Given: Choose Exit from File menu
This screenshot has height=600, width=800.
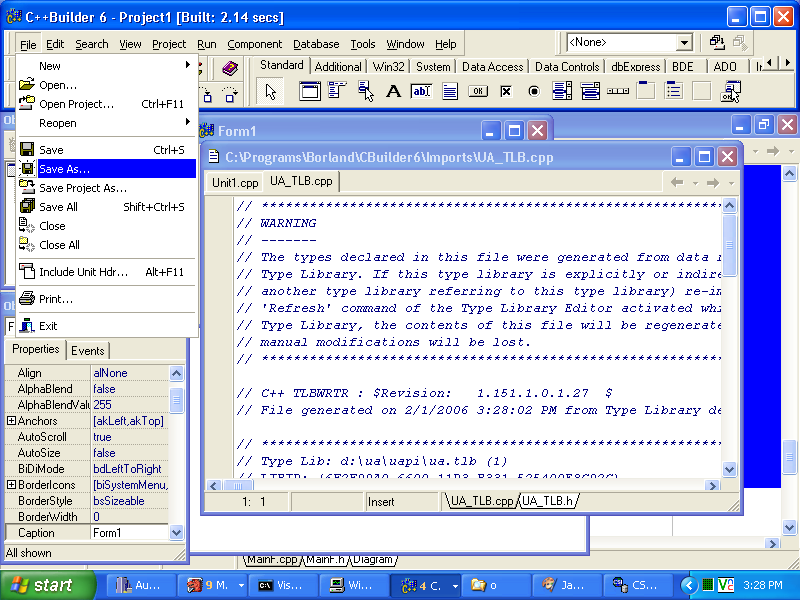Looking at the screenshot, I should (107, 326).
